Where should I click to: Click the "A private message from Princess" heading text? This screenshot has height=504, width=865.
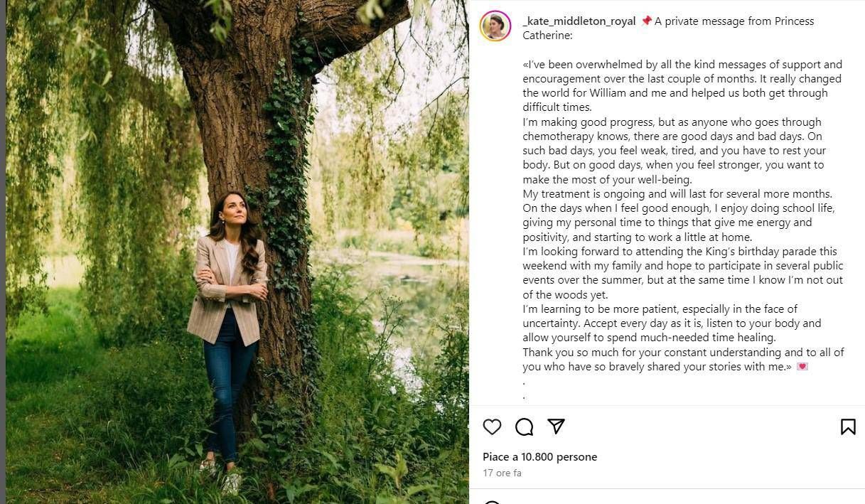[x=734, y=21]
